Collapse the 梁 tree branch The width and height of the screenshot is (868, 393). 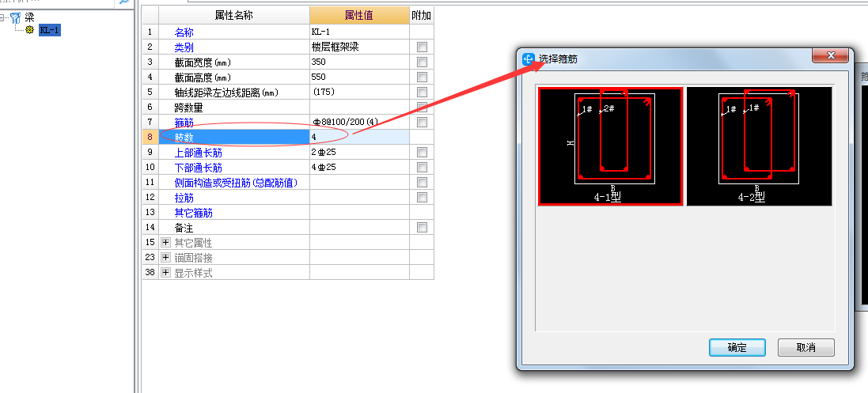point(2,18)
